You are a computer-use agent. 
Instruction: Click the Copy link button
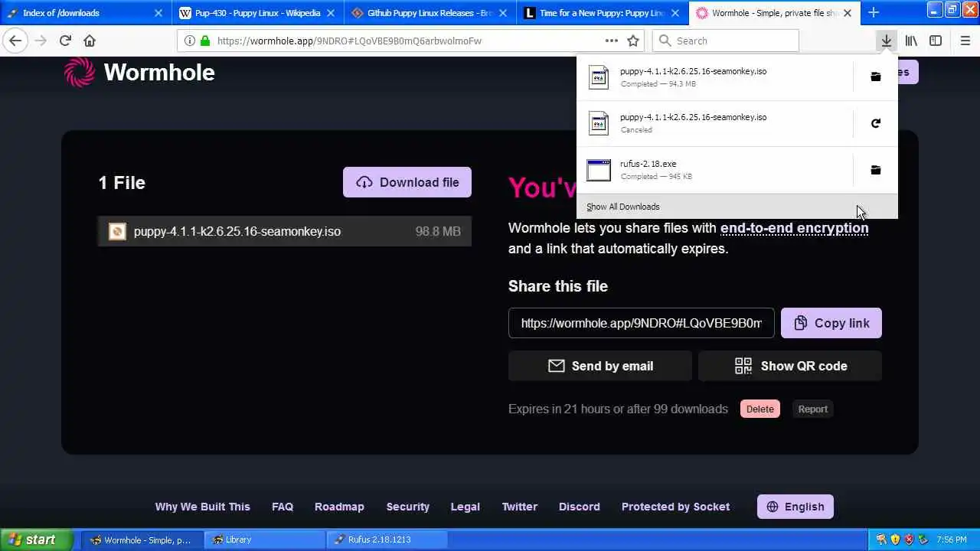[831, 323]
